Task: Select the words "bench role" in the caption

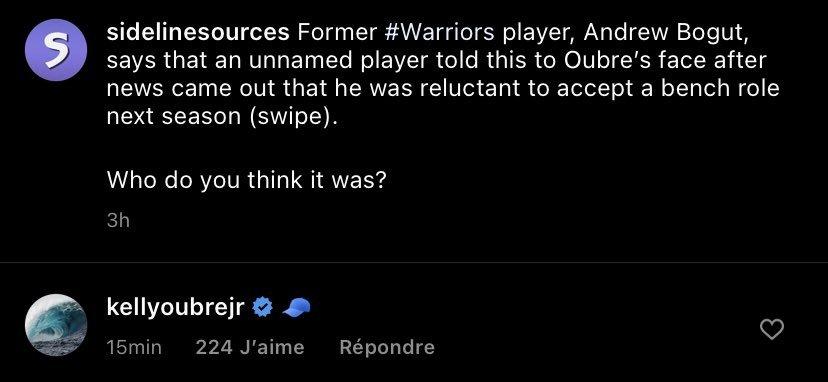Action: tap(721, 89)
